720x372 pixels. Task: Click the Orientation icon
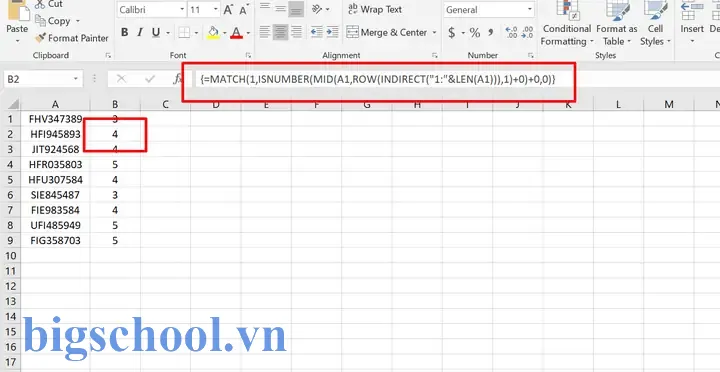[x=317, y=9]
